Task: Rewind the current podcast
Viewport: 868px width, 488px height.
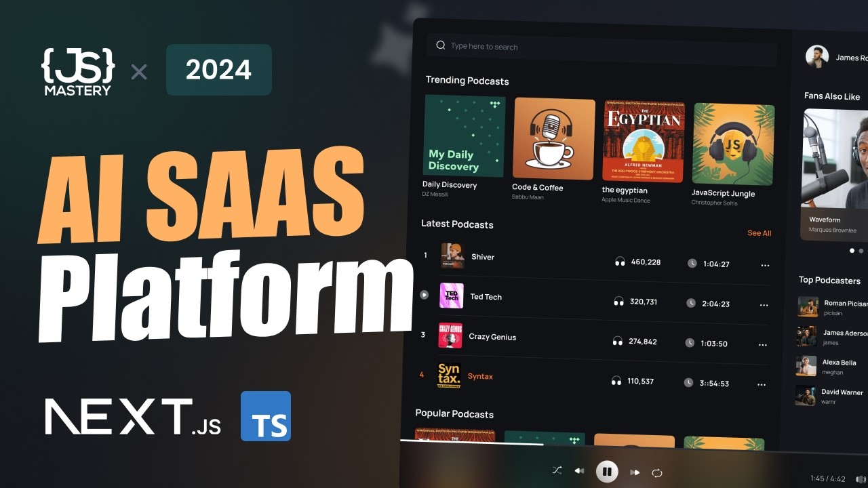Action: tap(580, 472)
